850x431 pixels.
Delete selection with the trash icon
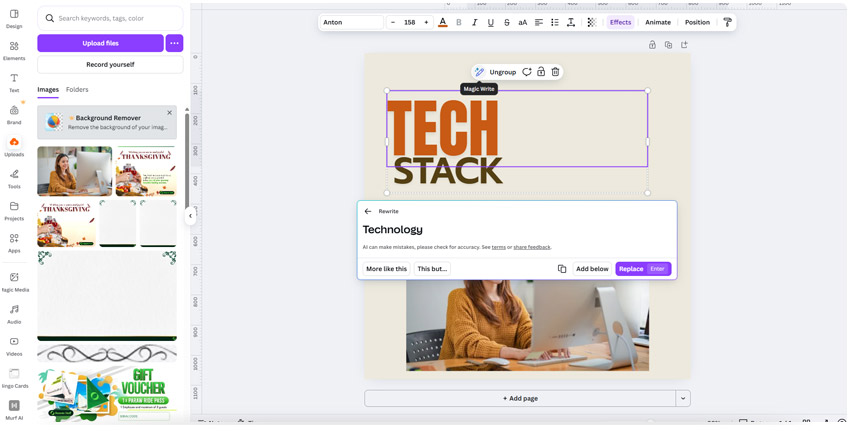(x=555, y=72)
